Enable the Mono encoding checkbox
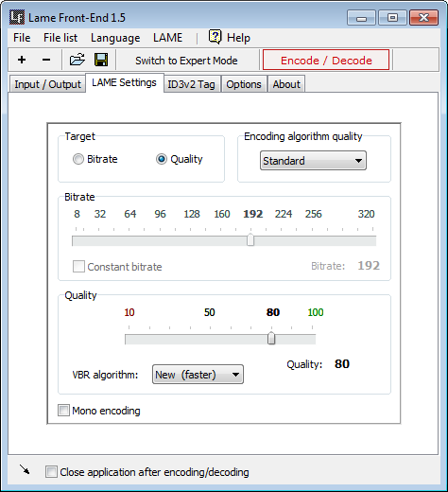 click(x=63, y=411)
